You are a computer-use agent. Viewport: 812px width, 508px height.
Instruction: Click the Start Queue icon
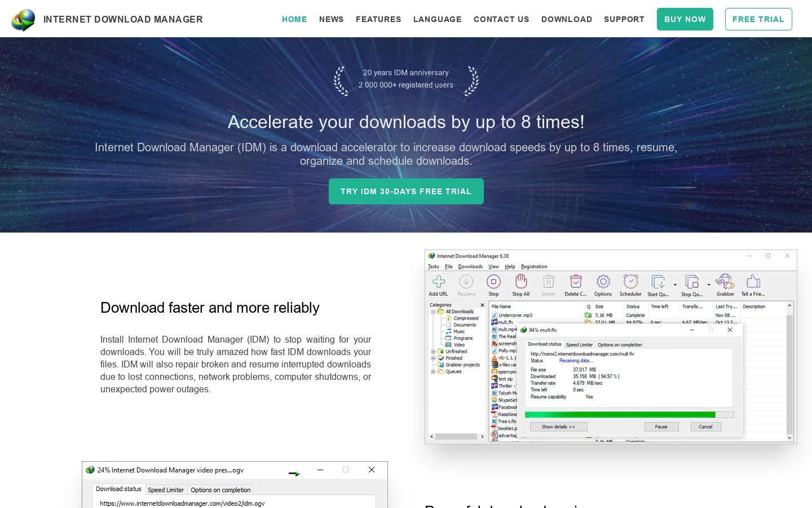point(658,282)
